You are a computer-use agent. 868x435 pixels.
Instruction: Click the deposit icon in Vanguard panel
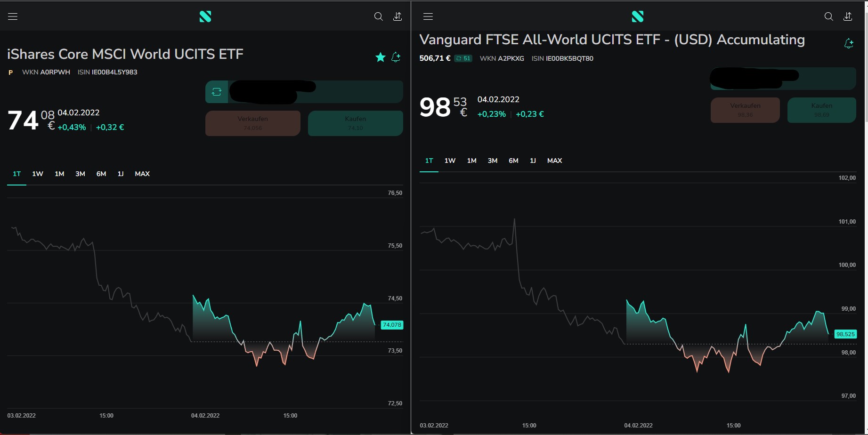[x=848, y=16]
